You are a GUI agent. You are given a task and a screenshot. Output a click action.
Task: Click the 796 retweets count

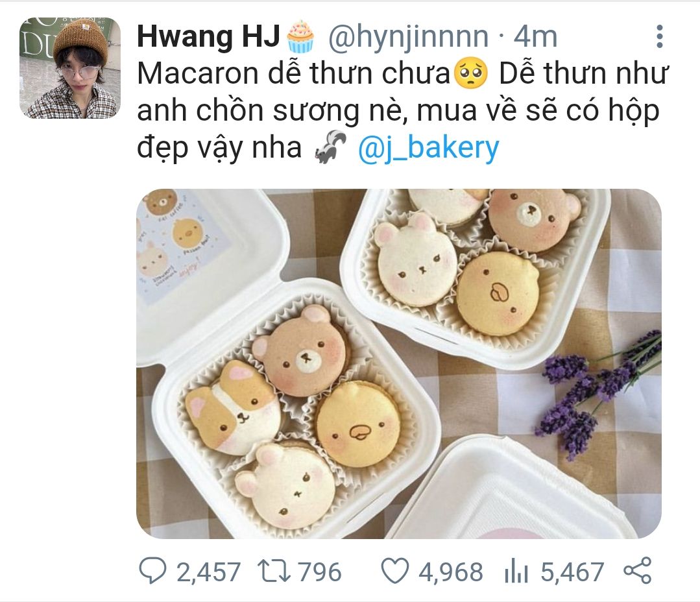320,572
